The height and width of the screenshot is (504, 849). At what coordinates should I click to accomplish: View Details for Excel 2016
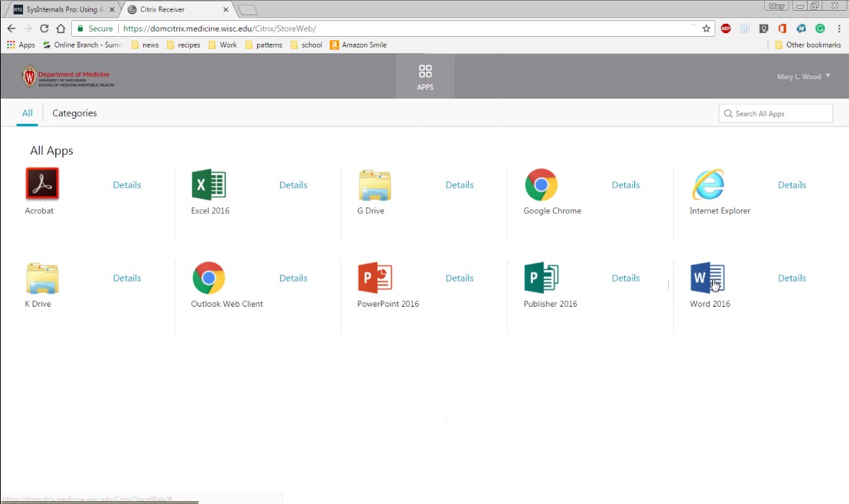pyautogui.click(x=293, y=184)
